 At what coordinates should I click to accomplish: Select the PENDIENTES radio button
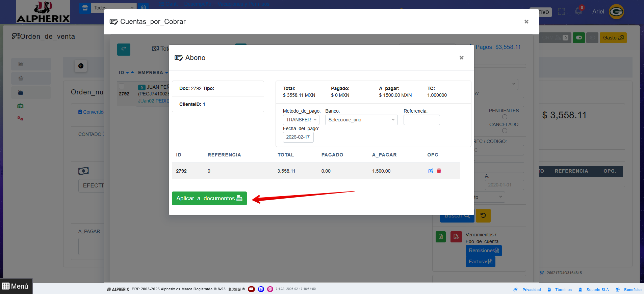[505, 117]
